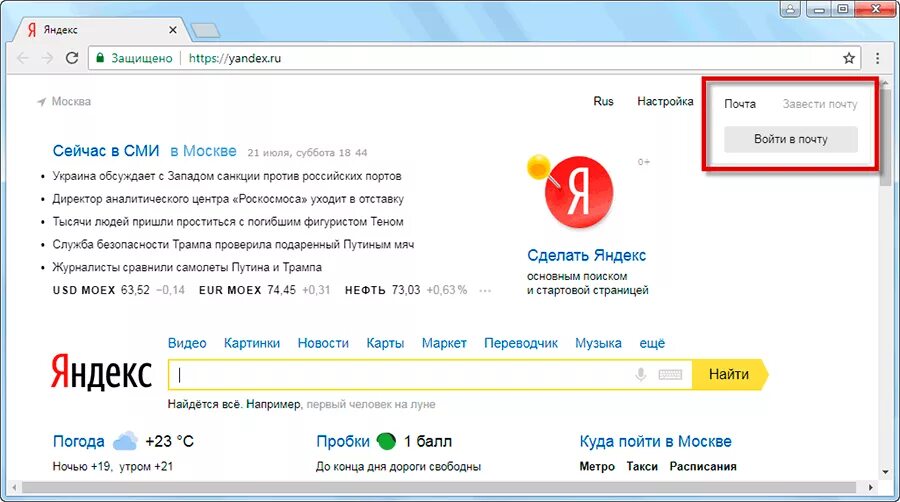Click the vertical scrollbar down arrow
This screenshot has height=502, width=900.
886,473
